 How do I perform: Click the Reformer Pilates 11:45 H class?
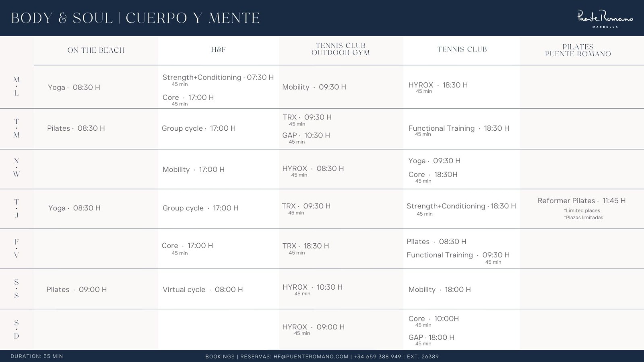click(581, 201)
